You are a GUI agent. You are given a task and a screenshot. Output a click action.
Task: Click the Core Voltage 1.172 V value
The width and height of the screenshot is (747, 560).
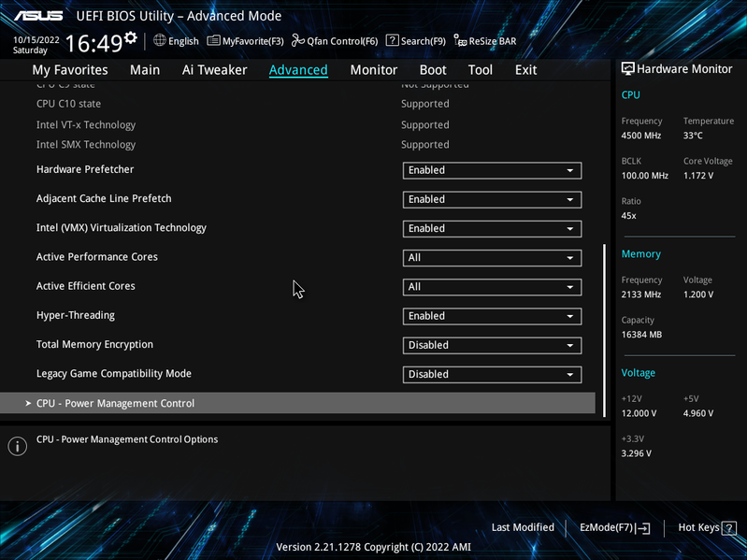[x=698, y=176]
